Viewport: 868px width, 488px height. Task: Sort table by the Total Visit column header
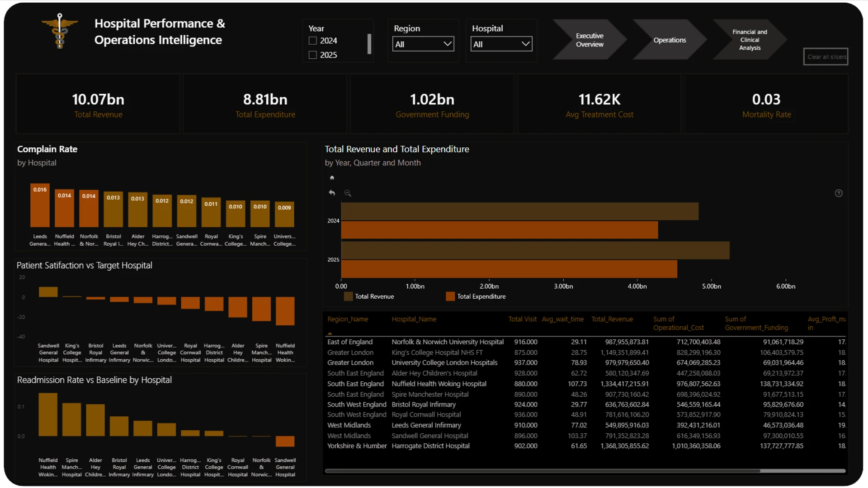click(x=522, y=319)
